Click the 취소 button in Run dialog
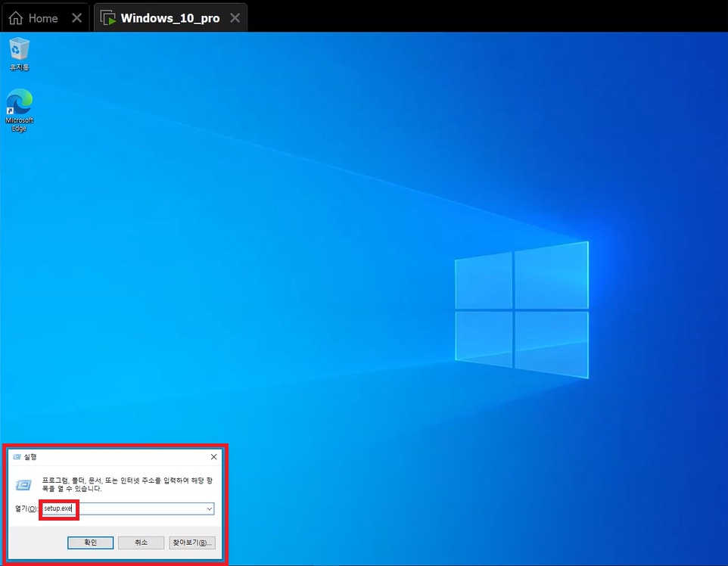Screen dimensions: 728x566 click(x=142, y=543)
